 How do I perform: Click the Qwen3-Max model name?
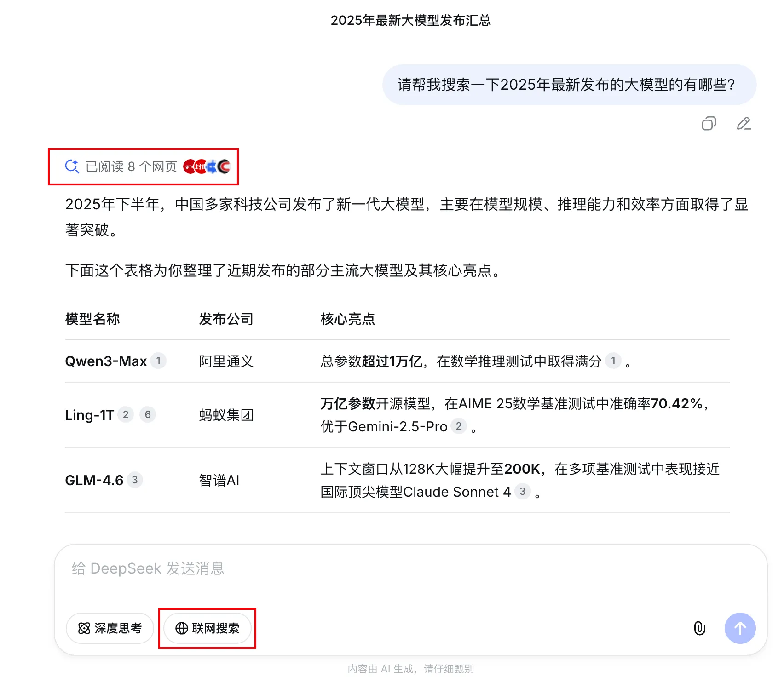tap(106, 361)
